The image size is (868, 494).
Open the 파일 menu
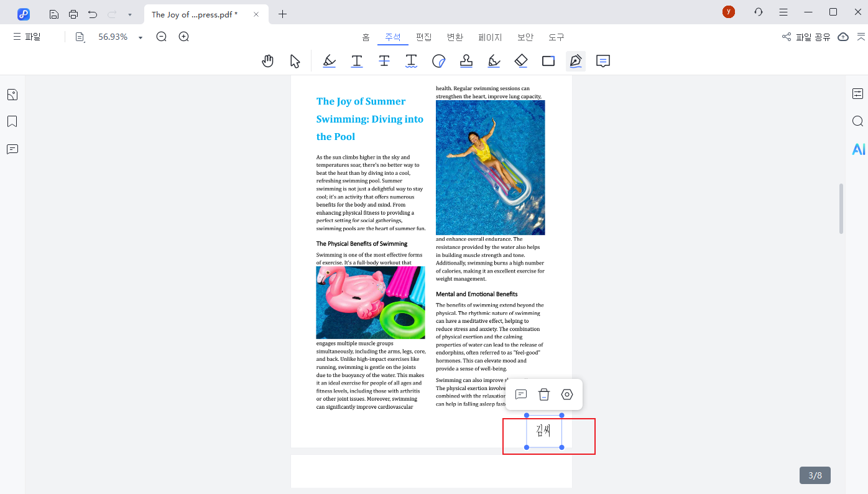(x=27, y=37)
